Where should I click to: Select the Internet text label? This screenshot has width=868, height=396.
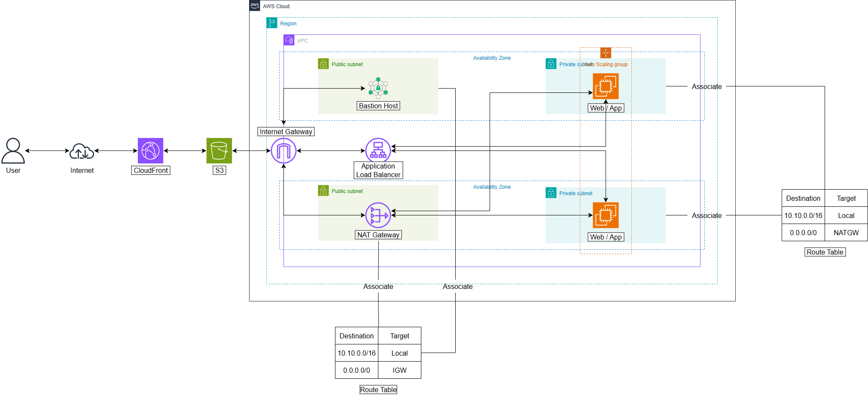(82, 170)
